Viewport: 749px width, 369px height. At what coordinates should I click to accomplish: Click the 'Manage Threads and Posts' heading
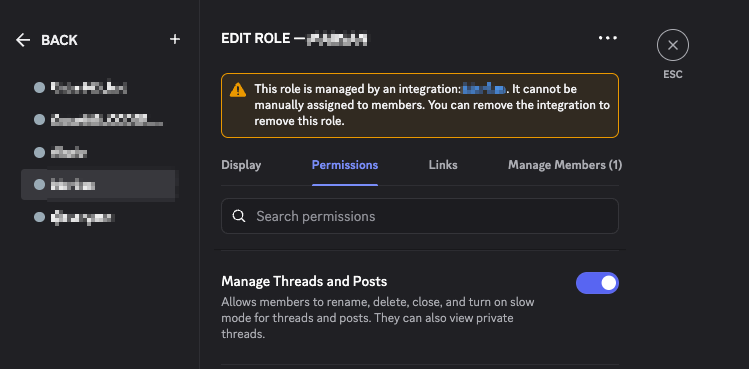pos(304,281)
